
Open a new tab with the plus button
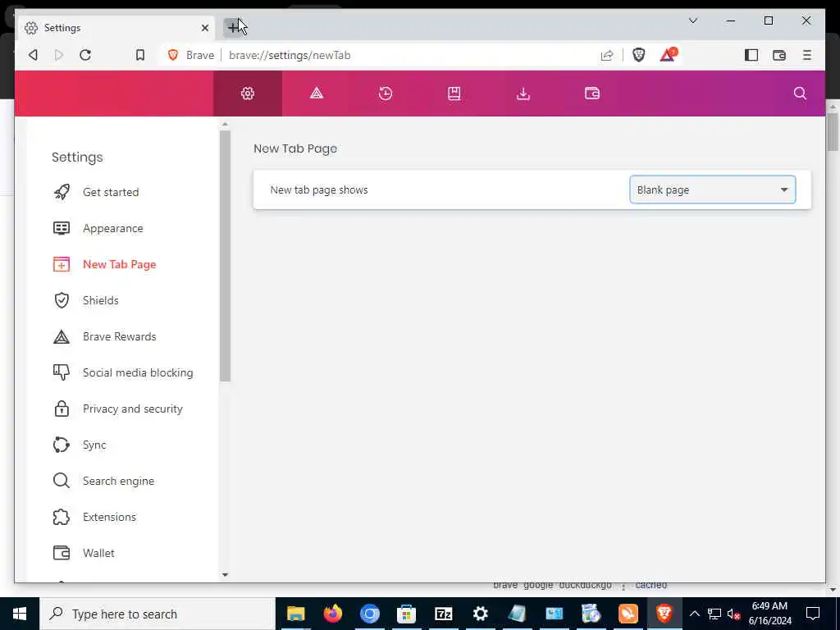pos(233,27)
